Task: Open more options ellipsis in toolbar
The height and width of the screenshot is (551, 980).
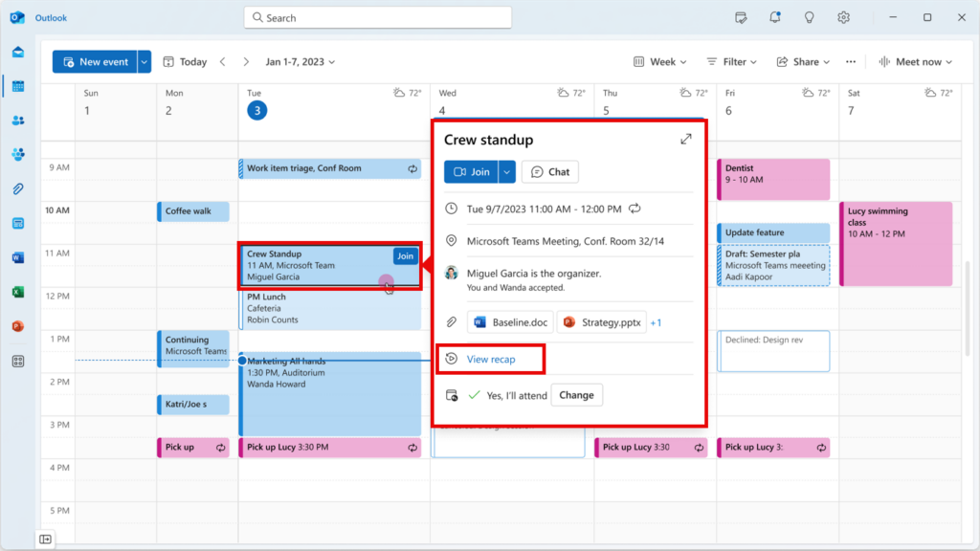Action: click(x=851, y=62)
